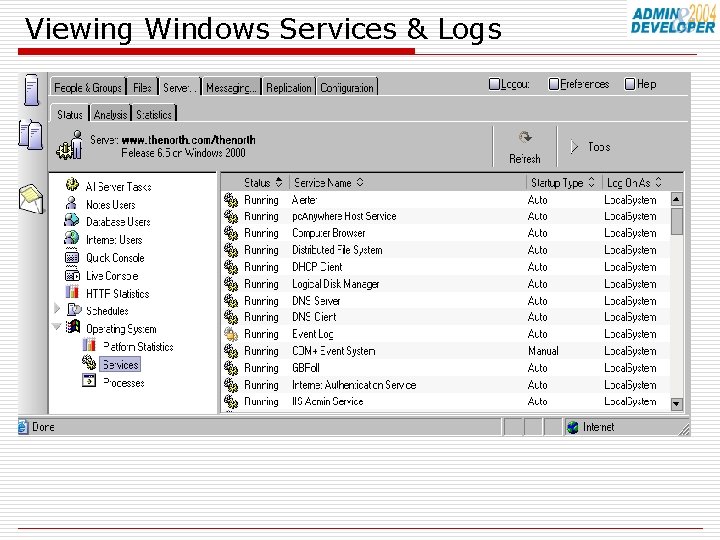
Task: Expand the Tools menu arrow
Action: [x=574, y=147]
